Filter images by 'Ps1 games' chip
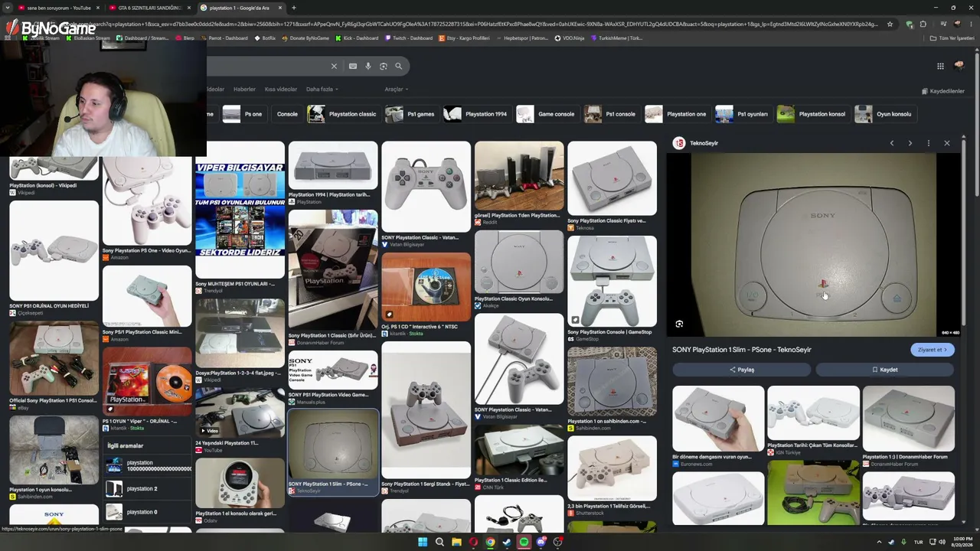 410,114
